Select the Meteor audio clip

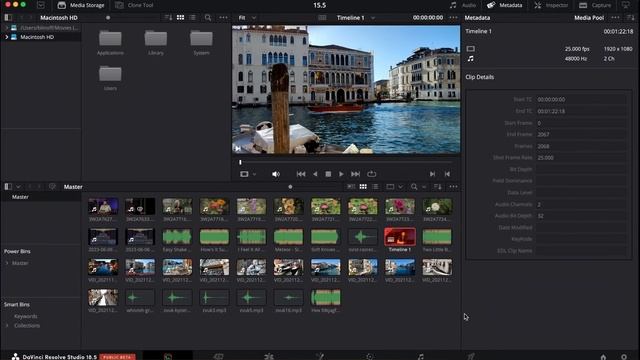tap(288, 237)
